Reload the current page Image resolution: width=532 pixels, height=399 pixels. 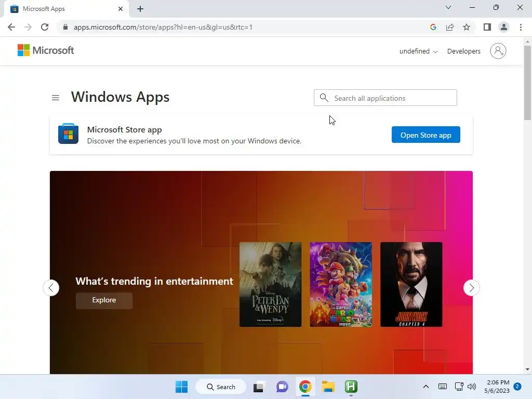click(45, 27)
